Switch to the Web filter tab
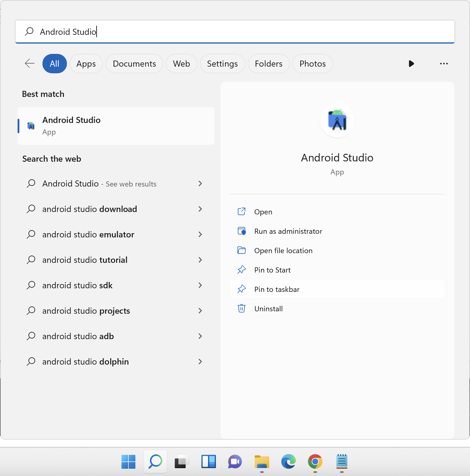 point(181,64)
